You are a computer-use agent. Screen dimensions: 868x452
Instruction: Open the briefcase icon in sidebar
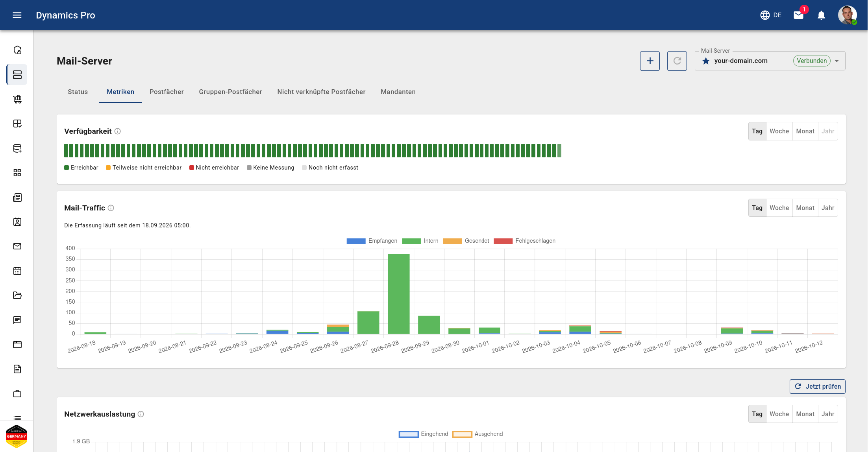(17, 393)
